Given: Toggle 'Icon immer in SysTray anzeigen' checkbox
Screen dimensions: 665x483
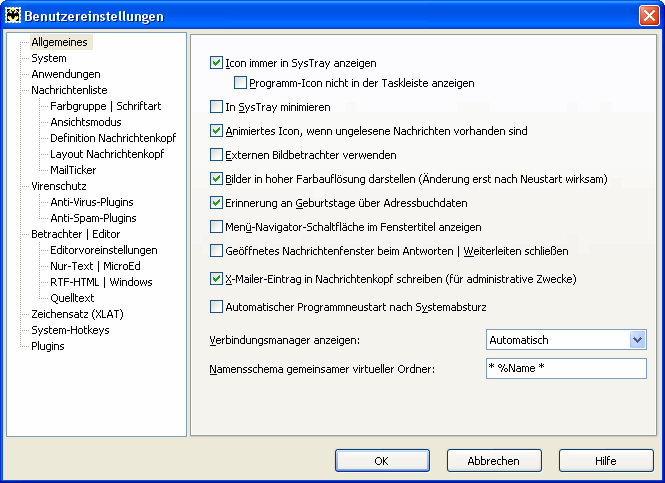Looking at the screenshot, I should (216, 63).
